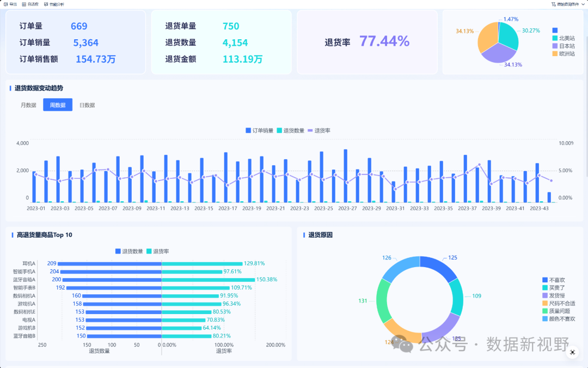Switch to the 日数据 tab
Screen dimensions: 588x368
[87, 105]
